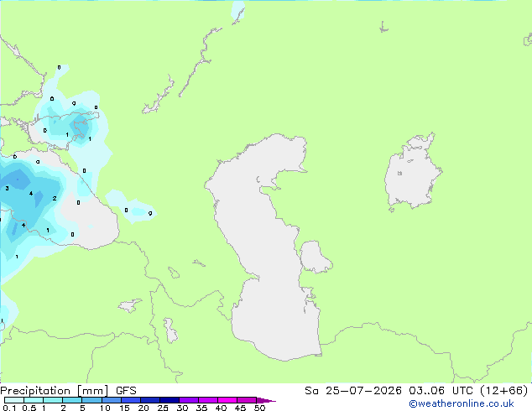
Task: Click the precipitation value 2 on map
Action: [55, 199]
